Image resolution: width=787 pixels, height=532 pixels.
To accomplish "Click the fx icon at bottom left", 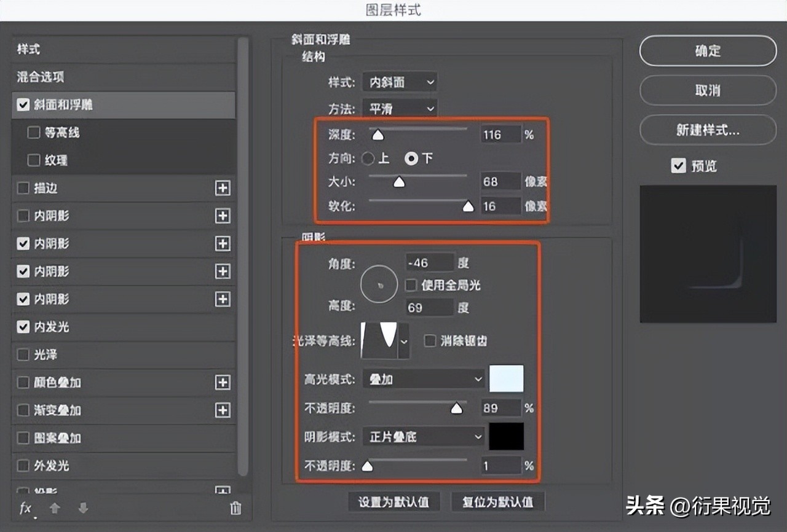I will [25, 509].
